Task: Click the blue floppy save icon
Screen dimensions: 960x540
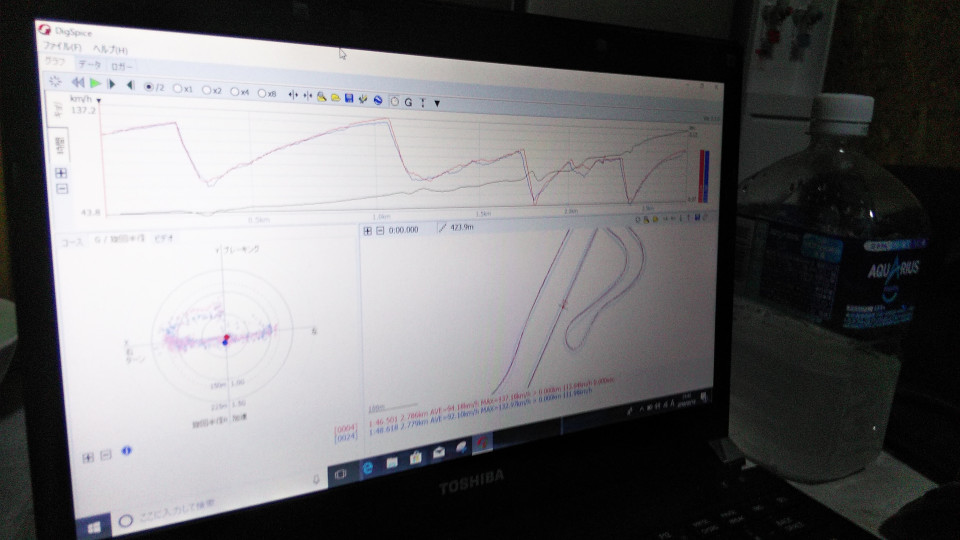Action: click(x=349, y=98)
